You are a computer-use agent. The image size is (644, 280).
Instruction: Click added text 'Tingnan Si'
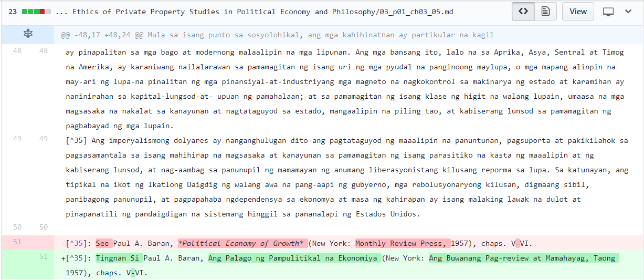click(x=119, y=258)
